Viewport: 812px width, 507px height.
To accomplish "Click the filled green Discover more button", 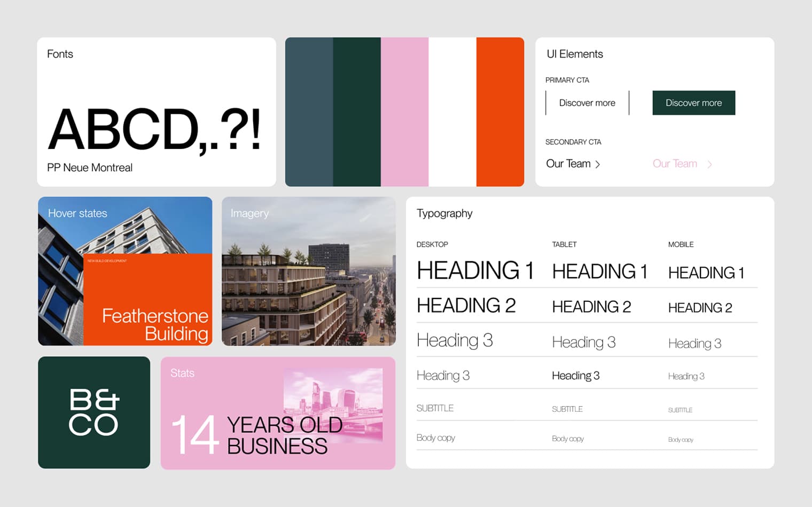I will tap(693, 103).
